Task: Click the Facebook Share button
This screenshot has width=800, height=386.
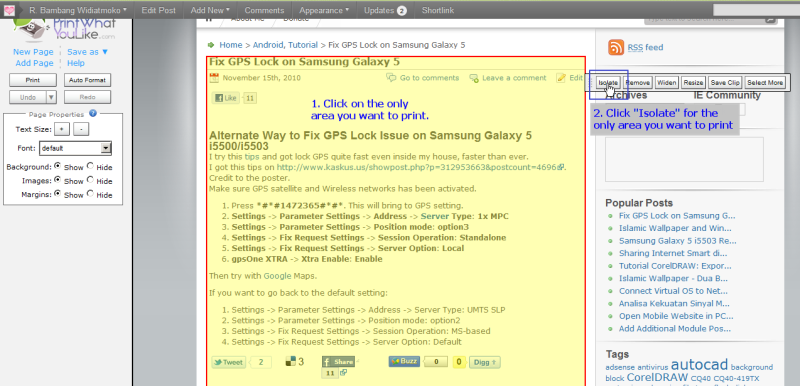Action: (338, 362)
